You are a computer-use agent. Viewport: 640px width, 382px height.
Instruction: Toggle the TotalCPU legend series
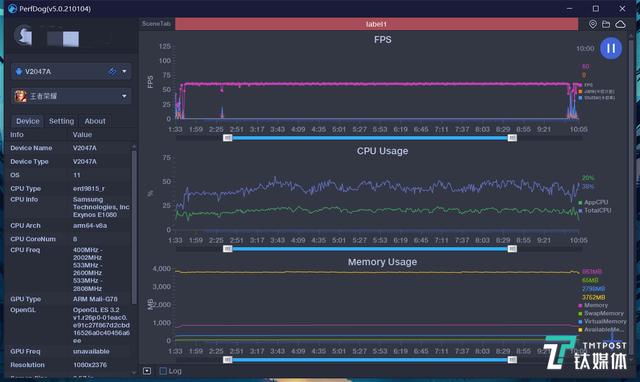pyautogui.click(x=594, y=211)
